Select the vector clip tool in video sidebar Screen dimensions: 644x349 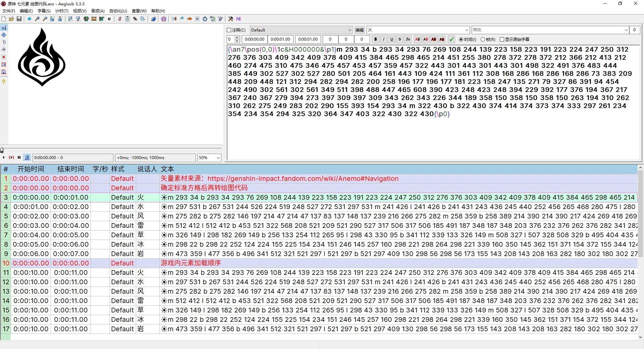pos(4,72)
